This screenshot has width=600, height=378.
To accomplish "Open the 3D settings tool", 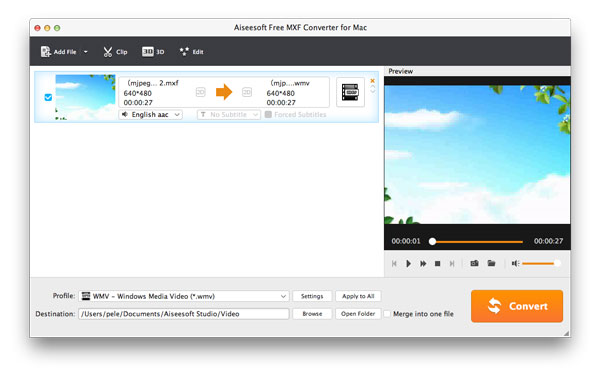I will (x=153, y=52).
